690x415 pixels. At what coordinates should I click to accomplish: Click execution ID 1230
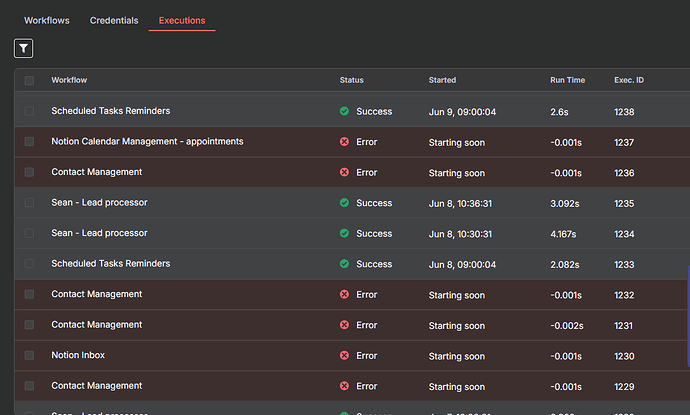624,356
